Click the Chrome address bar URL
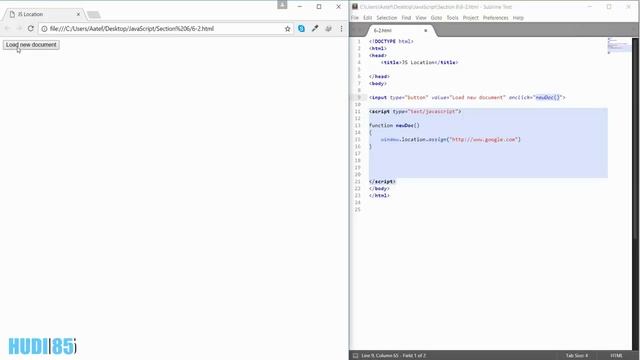Viewport: 640px width, 360px height. click(131, 29)
